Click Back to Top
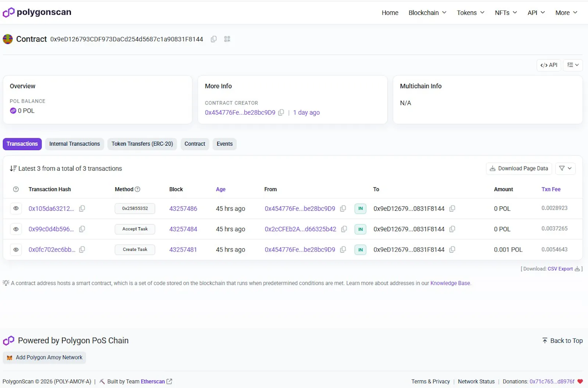588x388 pixels. tap(562, 341)
